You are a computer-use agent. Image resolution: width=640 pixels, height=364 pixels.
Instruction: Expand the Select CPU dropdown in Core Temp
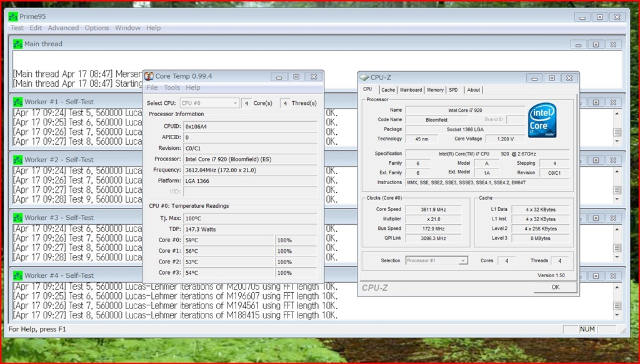[235, 103]
